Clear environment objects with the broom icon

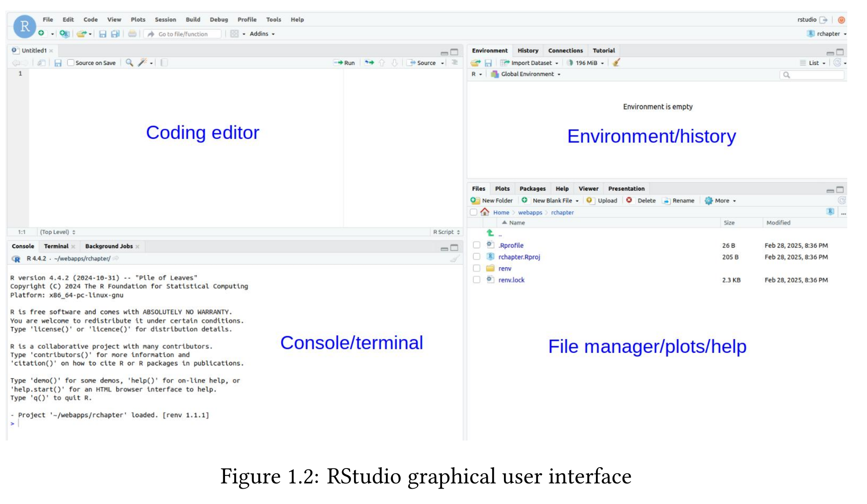coord(616,63)
